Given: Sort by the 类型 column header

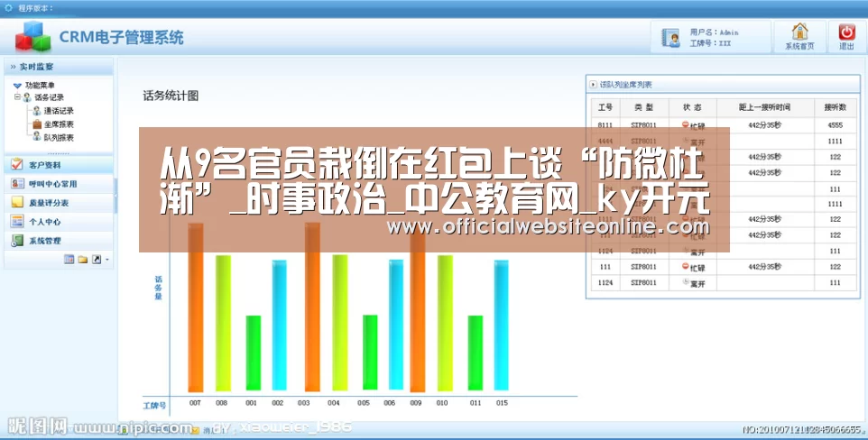Looking at the screenshot, I should [644, 107].
